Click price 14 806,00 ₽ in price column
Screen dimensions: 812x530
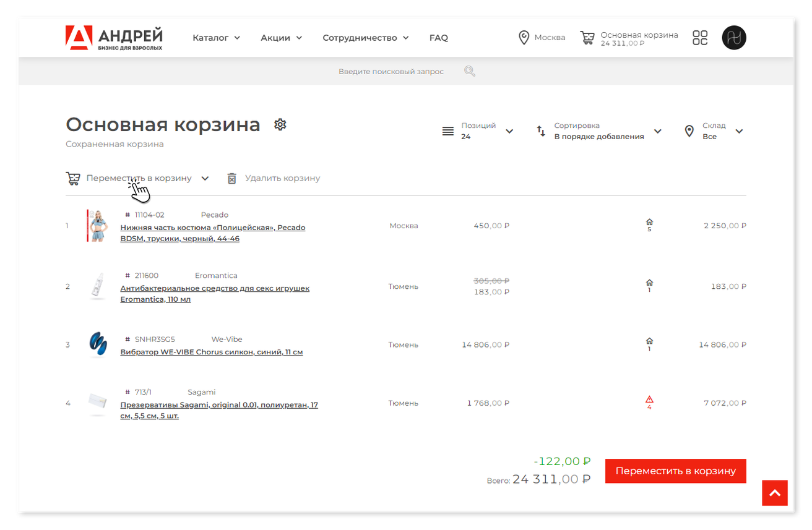point(486,344)
